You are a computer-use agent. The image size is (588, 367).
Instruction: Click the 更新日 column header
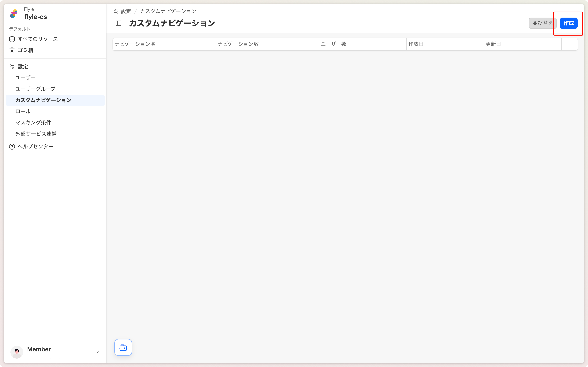pos(493,44)
